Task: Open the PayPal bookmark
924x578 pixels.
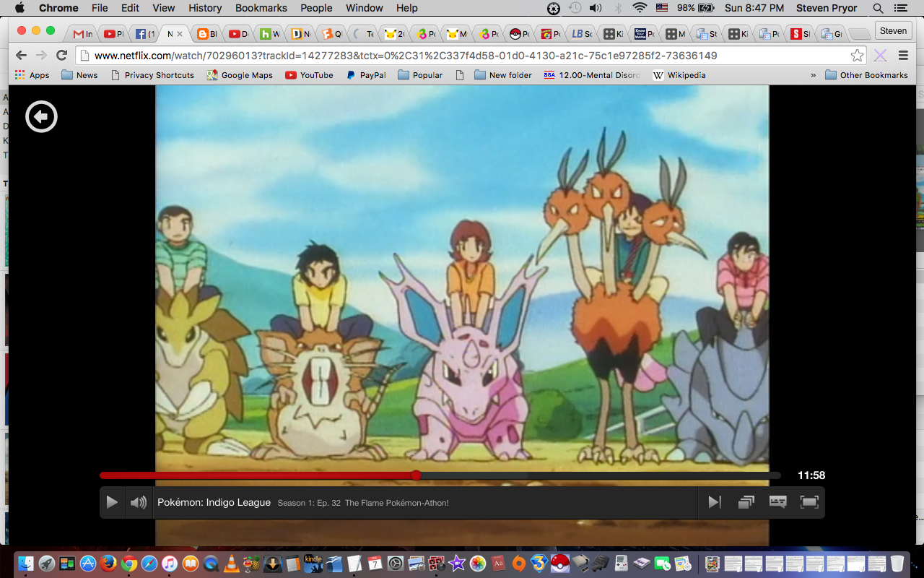Action: click(x=366, y=75)
